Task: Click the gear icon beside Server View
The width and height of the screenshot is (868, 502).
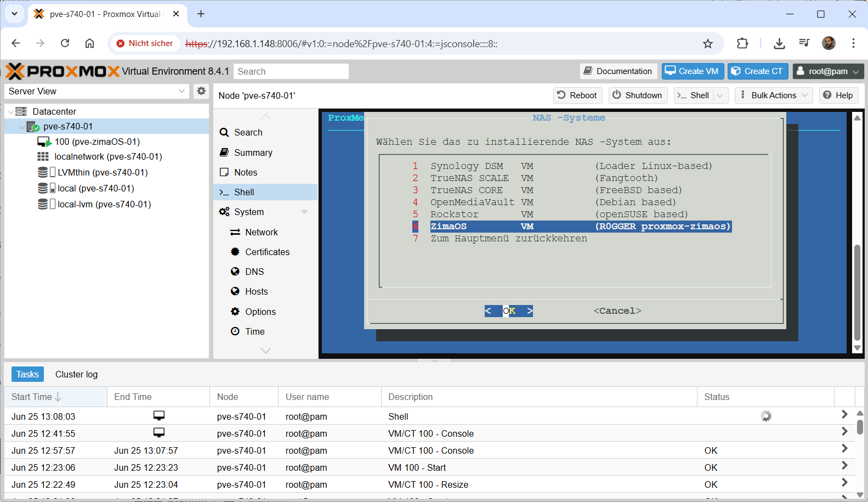Action: pyautogui.click(x=201, y=91)
